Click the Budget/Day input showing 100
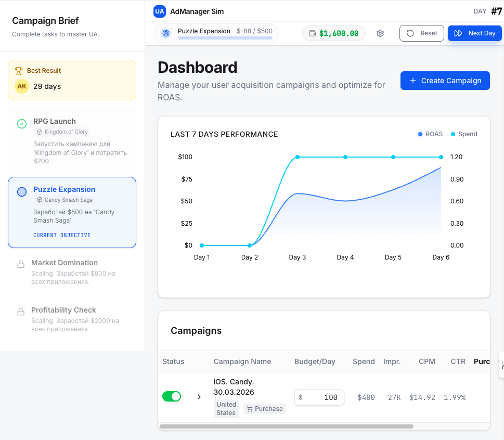Image resolution: width=504 pixels, height=440 pixels. (319, 397)
